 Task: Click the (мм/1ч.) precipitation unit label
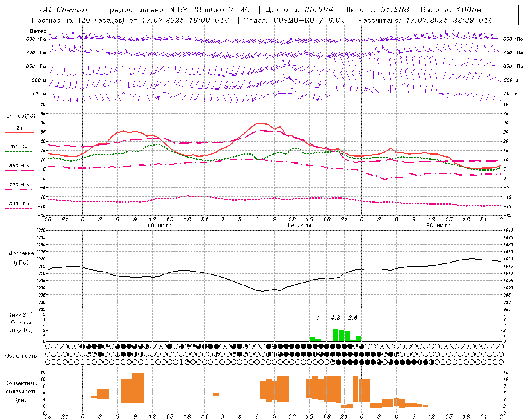tap(21, 330)
